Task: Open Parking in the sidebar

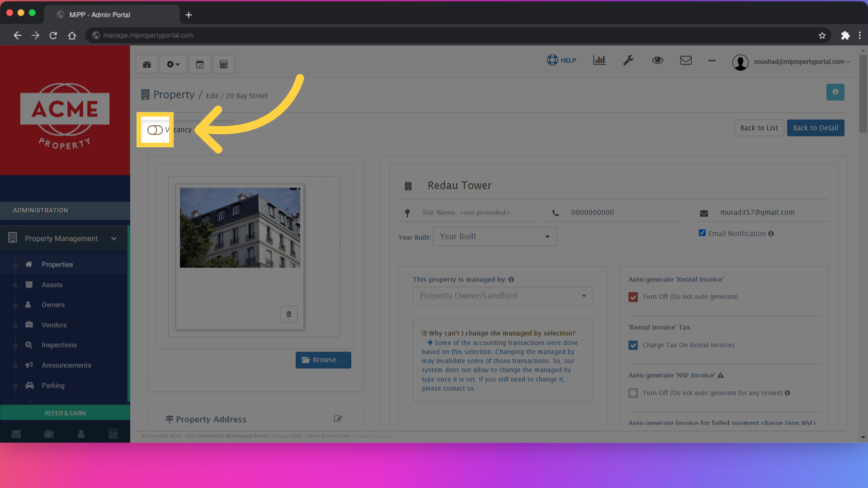Action: pyautogui.click(x=53, y=385)
